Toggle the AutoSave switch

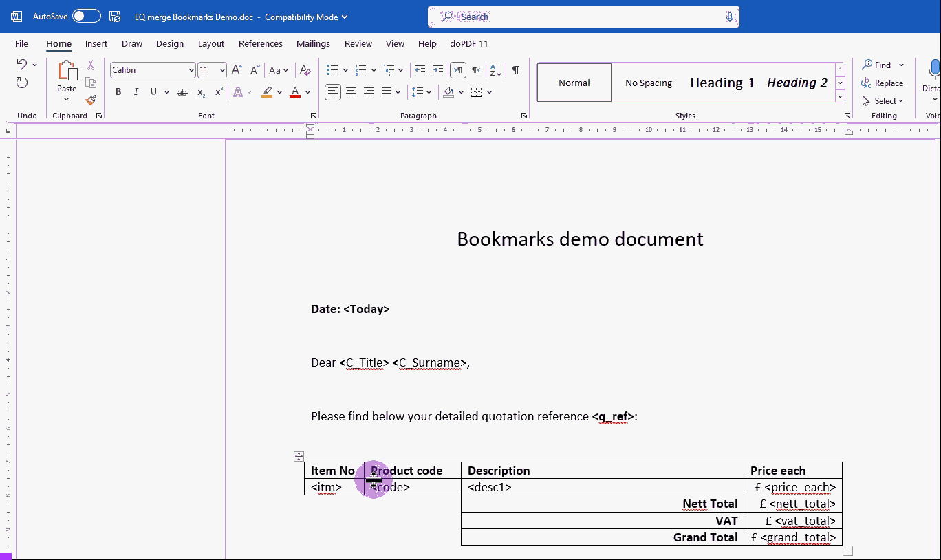tap(87, 17)
